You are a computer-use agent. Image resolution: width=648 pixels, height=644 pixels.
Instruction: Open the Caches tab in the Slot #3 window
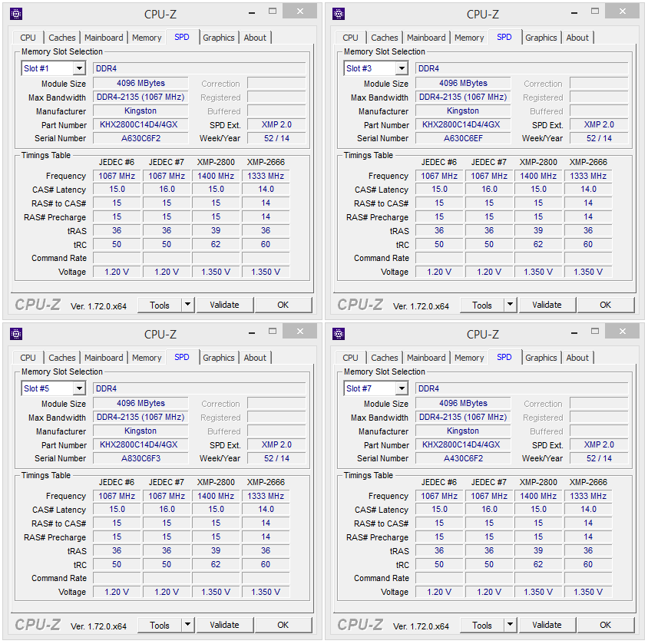click(385, 38)
